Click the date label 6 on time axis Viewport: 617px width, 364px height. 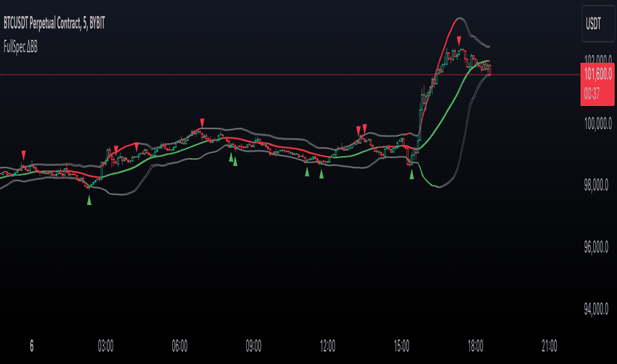[32, 346]
